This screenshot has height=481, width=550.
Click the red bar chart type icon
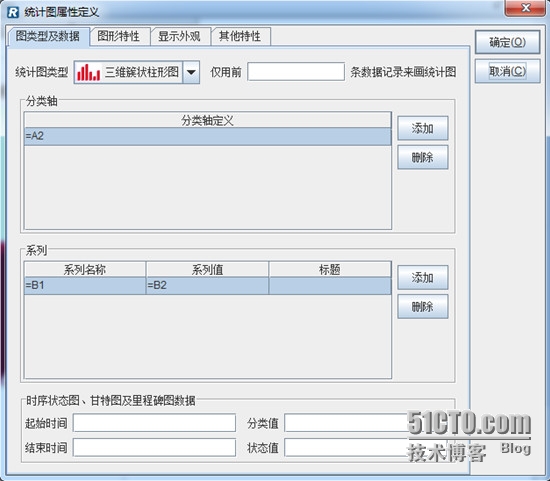(x=88, y=72)
